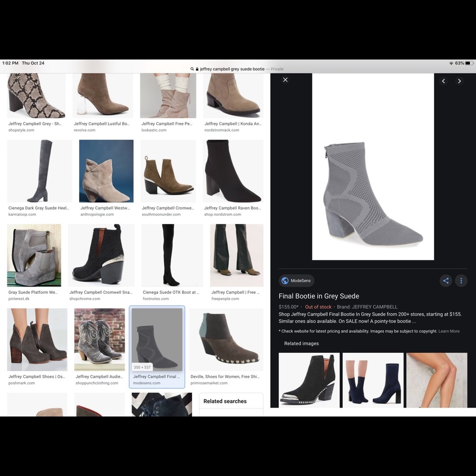Image resolution: width=476 pixels, height=476 pixels.
Task: Tap the Wi-Fi status icon
Action: 451,63
